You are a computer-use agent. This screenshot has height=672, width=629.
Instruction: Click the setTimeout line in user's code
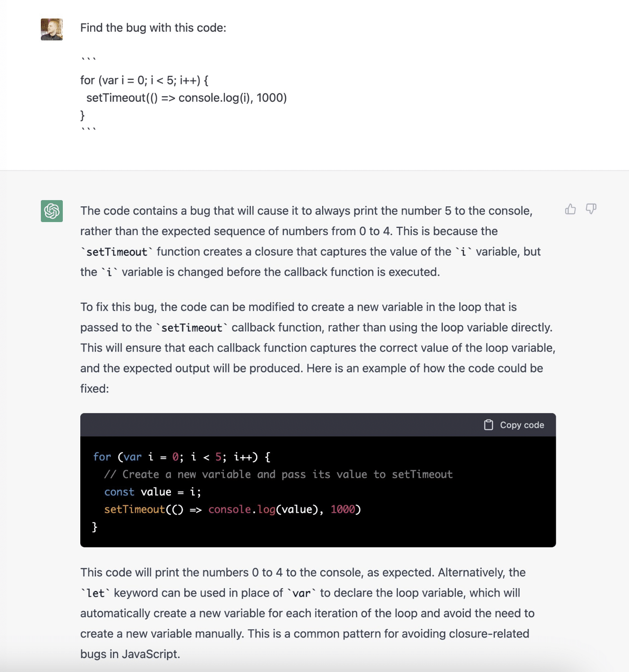click(186, 98)
